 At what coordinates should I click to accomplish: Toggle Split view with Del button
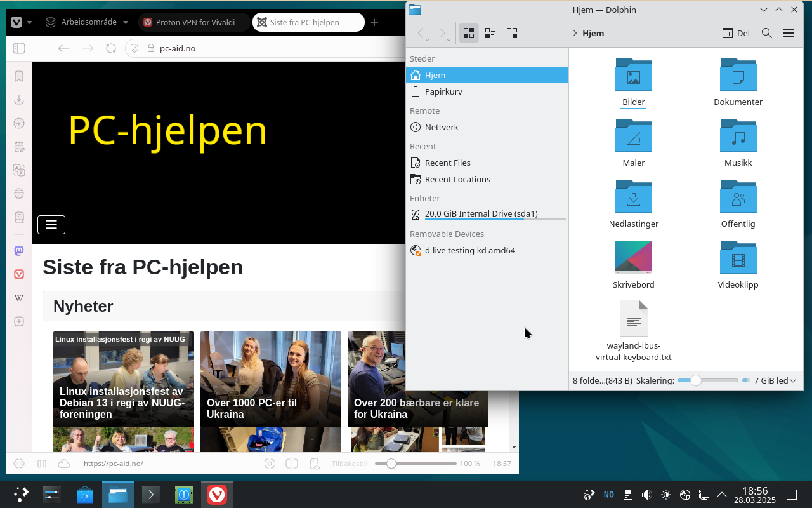coord(736,33)
